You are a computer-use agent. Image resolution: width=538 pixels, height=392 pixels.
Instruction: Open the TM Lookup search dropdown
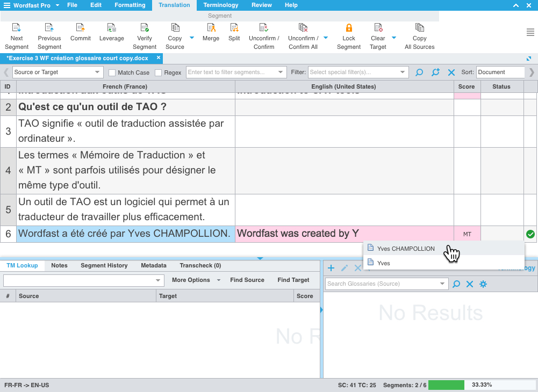point(158,280)
